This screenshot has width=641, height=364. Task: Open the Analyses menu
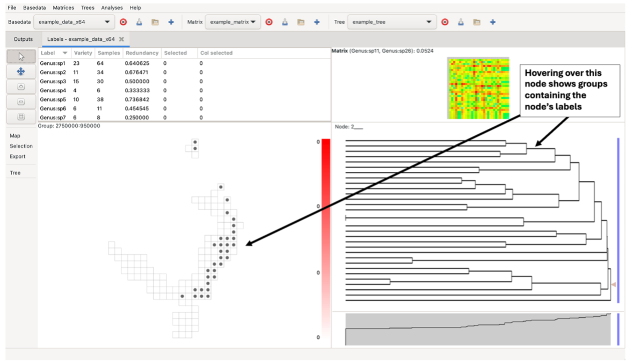[112, 8]
